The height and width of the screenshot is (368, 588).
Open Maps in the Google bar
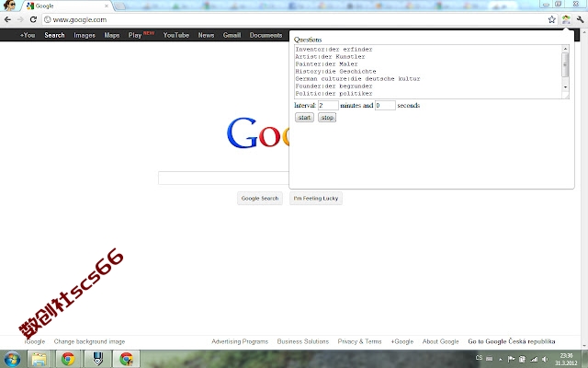pyautogui.click(x=112, y=35)
